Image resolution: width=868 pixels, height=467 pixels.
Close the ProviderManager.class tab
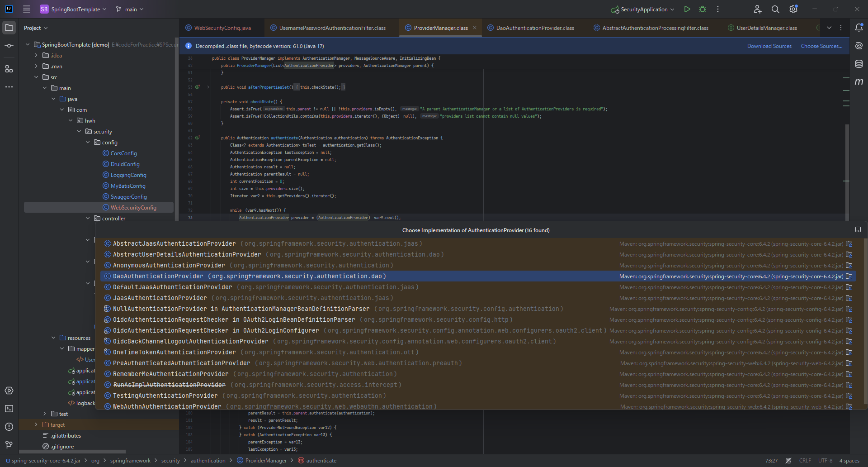tap(475, 28)
